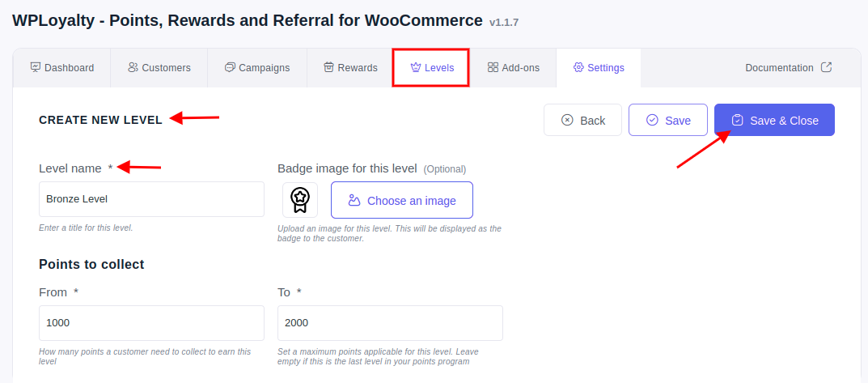Click the Add-ons grid icon
Screen dimensions: 868x383
493,68
